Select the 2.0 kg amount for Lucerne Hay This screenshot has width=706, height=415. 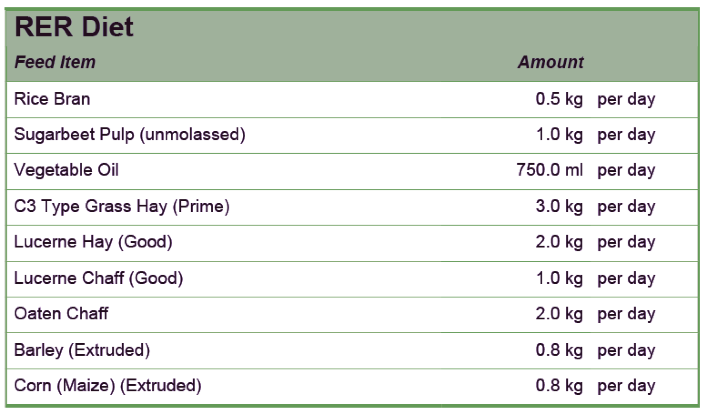click(x=559, y=242)
